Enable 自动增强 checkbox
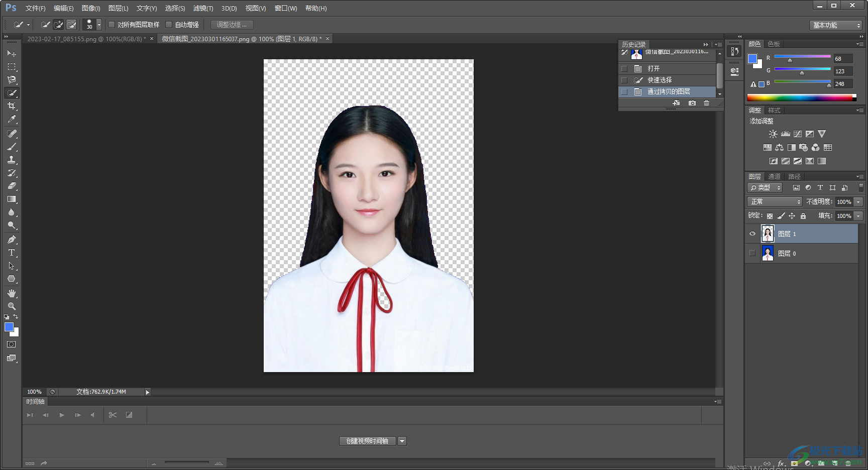This screenshot has width=868, height=470. 169,25
